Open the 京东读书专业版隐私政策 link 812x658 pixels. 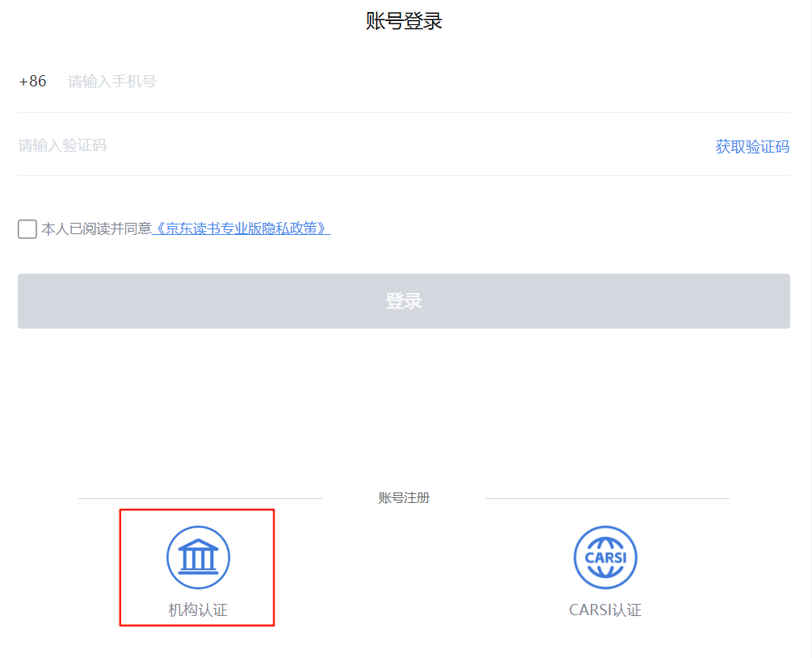pos(242,228)
